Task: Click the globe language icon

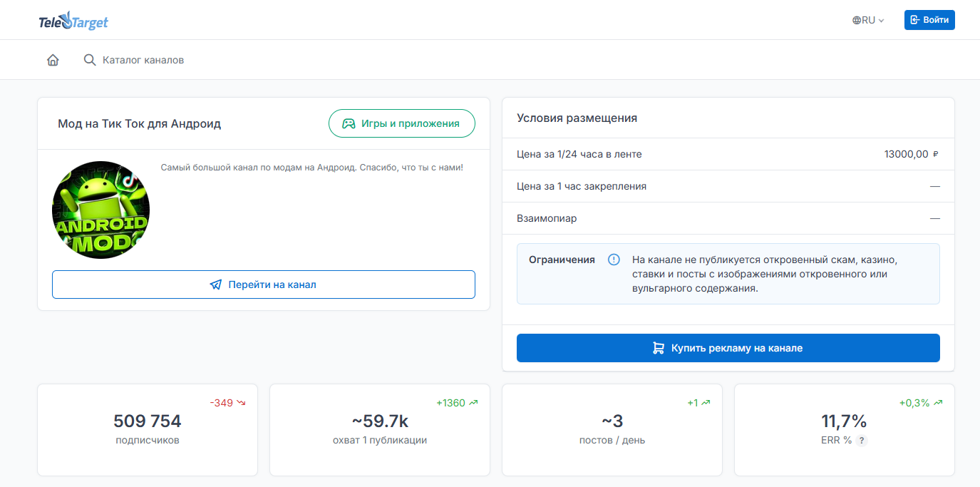Action: point(857,21)
